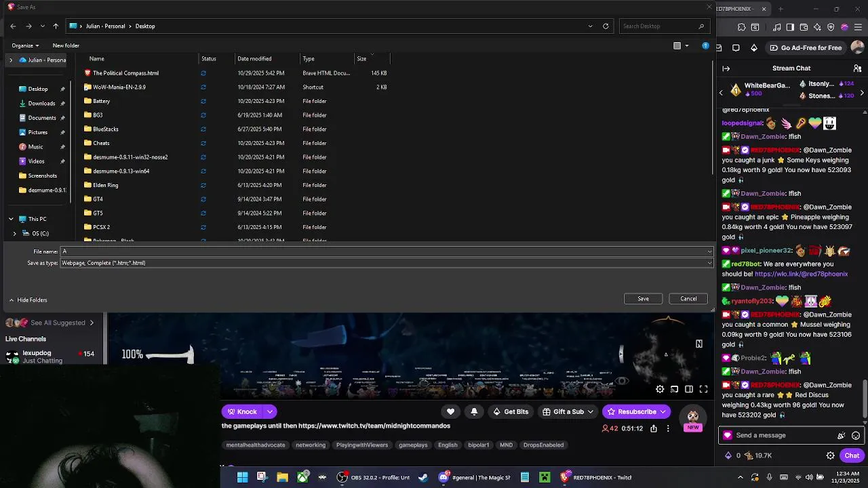
Task: Collapse Stream Chat with arrow icon
Action: [726, 68]
